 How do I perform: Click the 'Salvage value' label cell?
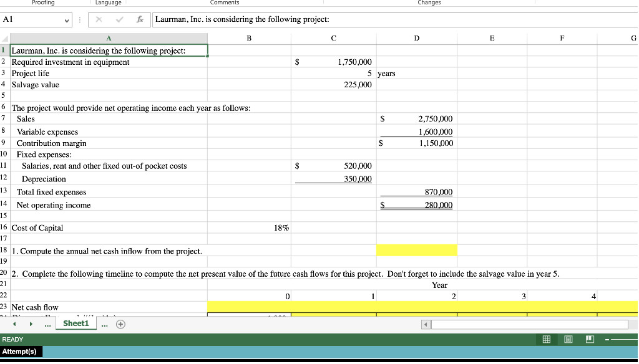click(x=109, y=85)
